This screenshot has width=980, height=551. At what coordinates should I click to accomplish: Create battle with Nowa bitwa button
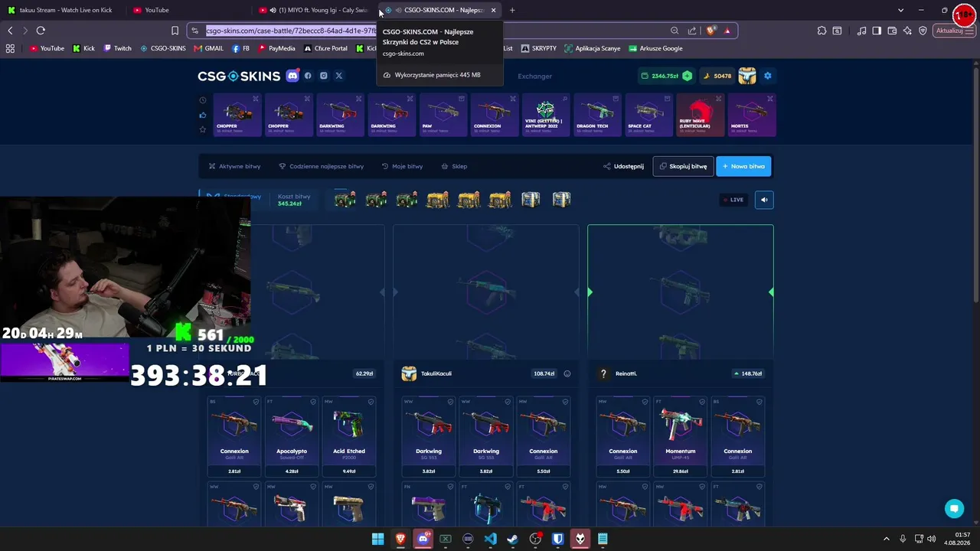[x=743, y=166]
